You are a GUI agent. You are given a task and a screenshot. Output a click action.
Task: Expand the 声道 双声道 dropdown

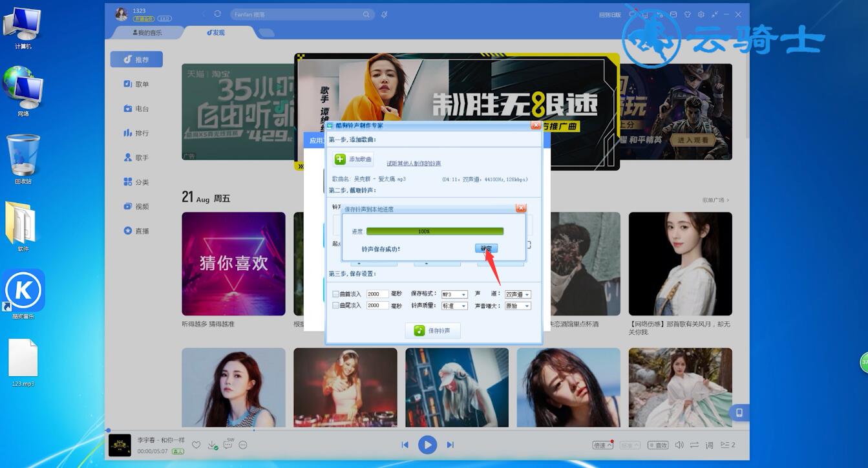tap(518, 294)
